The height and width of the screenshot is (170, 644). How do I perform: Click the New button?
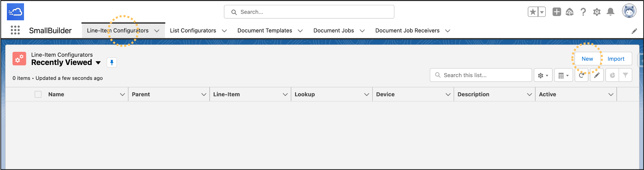coord(587,59)
